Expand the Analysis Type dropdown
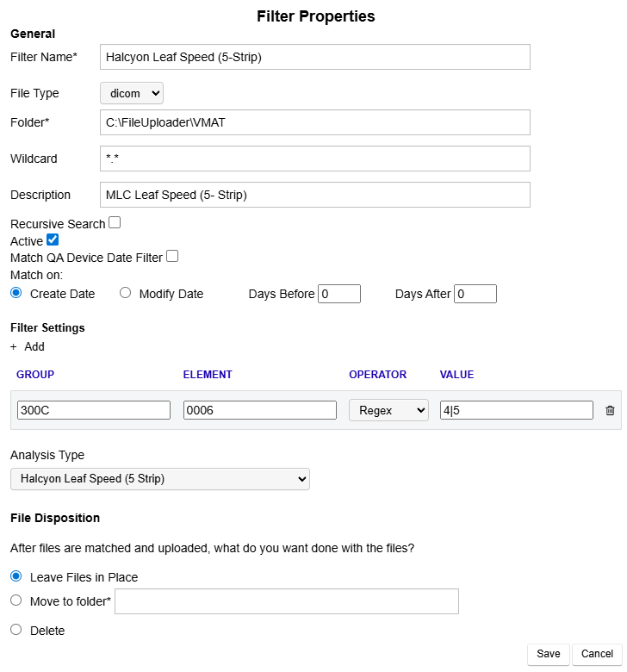627x672 pixels. (x=159, y=479)
